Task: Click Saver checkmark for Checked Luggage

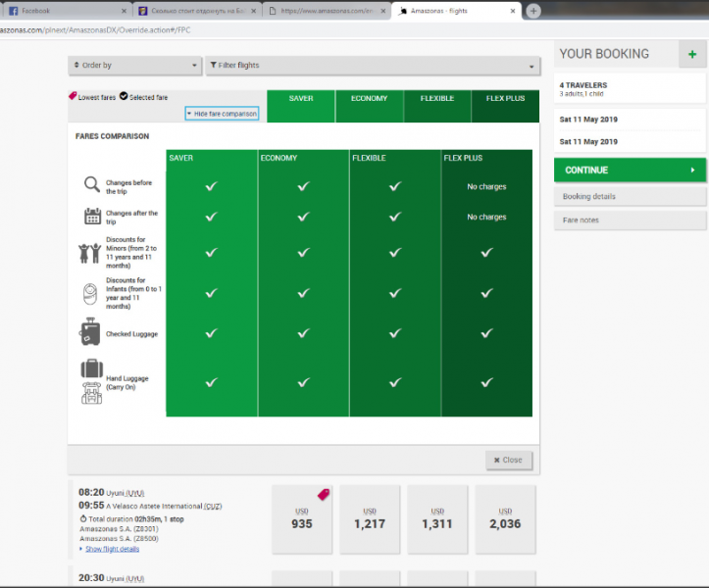Action: click(211, 333)
